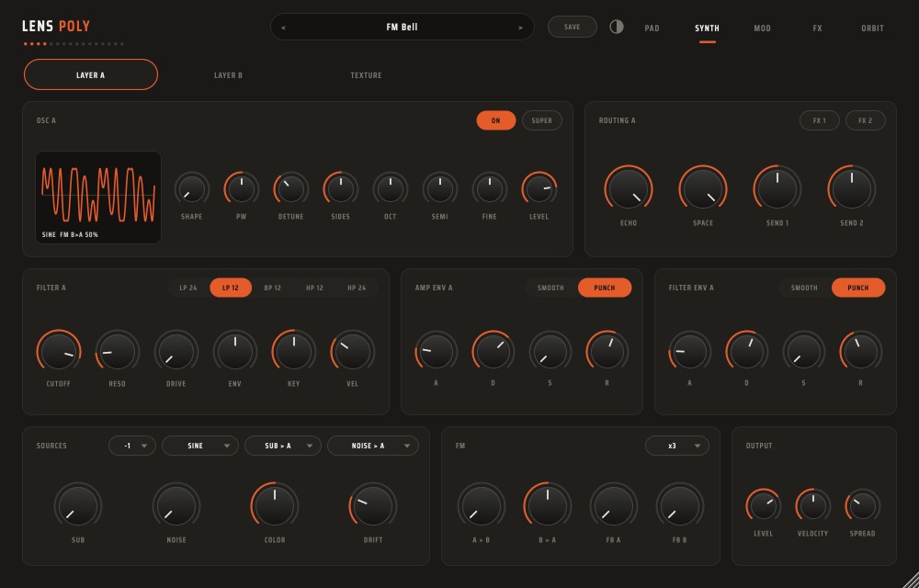Click the SAVE button
The width and height of the screenshot is (919, 588).
click(x=572, y=27)
